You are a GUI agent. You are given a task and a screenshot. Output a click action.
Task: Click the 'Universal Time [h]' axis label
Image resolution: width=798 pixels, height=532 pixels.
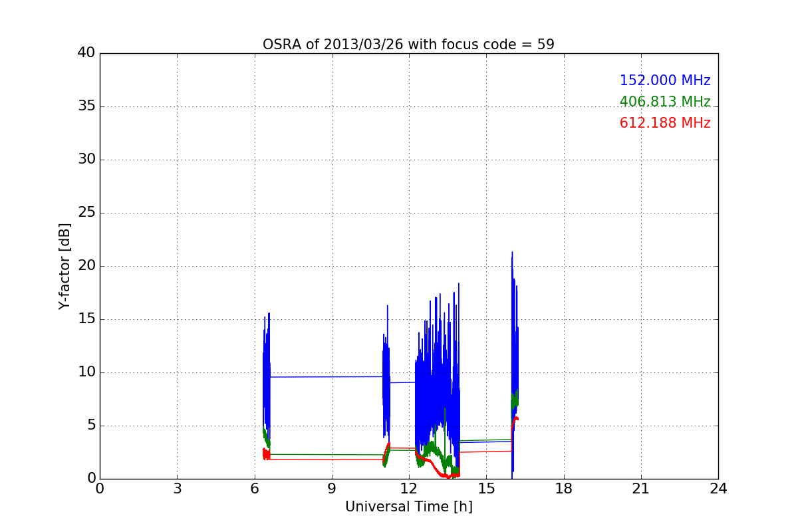tap(408, 507)
